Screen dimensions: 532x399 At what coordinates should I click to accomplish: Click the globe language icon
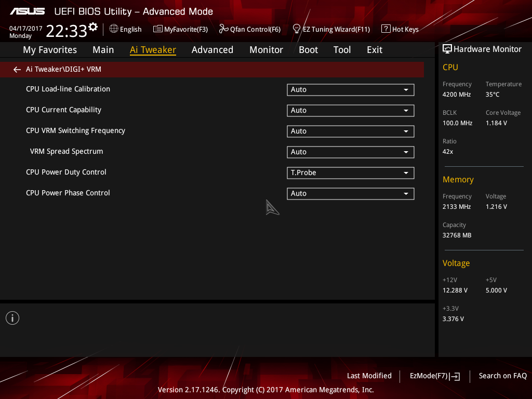(x=114, y=29)
